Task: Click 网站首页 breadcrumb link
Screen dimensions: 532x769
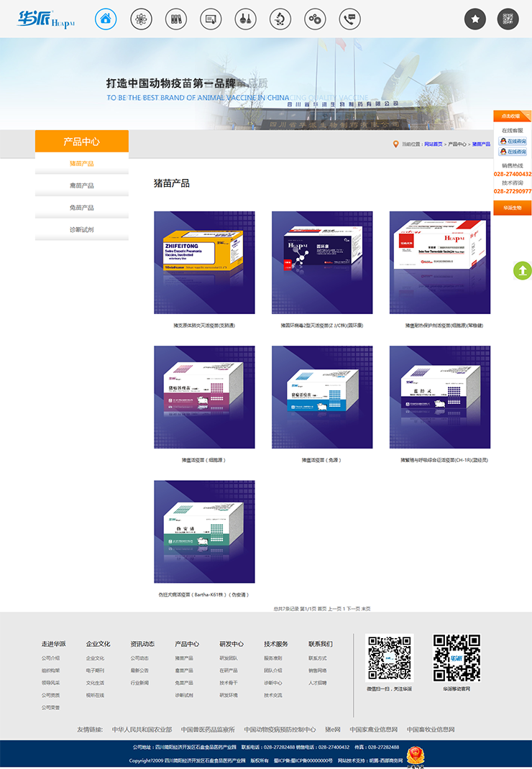Action: click(x=433, y=144)
